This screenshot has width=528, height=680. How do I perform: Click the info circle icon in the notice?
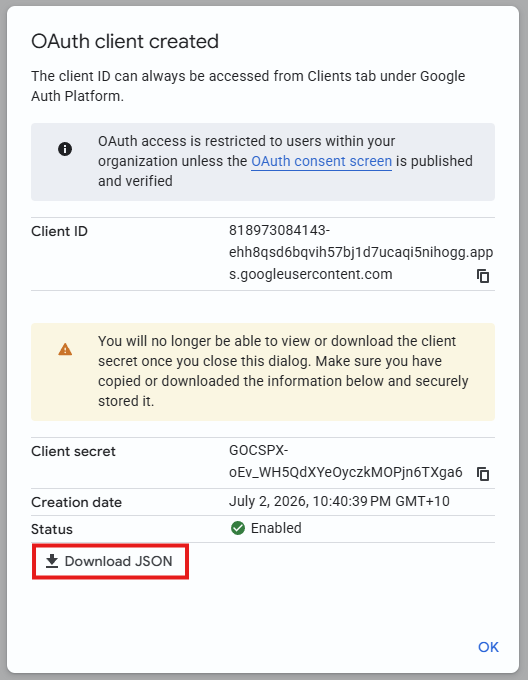[x=65, y=149]
